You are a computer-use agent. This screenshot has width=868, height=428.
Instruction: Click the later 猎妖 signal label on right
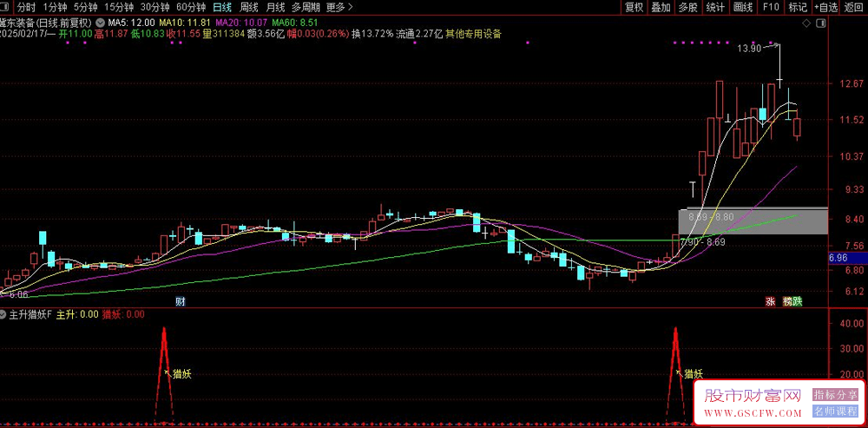coord(694,373)
